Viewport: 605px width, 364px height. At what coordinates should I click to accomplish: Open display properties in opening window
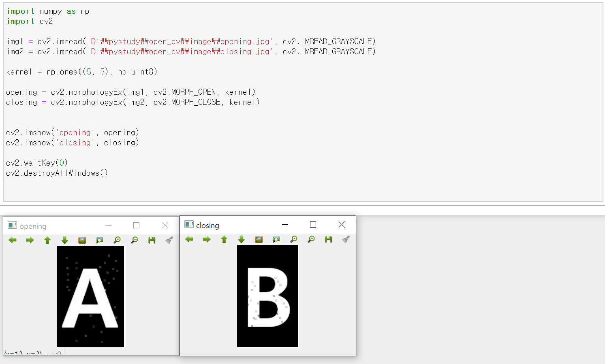pyautogui.click(x=169, y=240)
